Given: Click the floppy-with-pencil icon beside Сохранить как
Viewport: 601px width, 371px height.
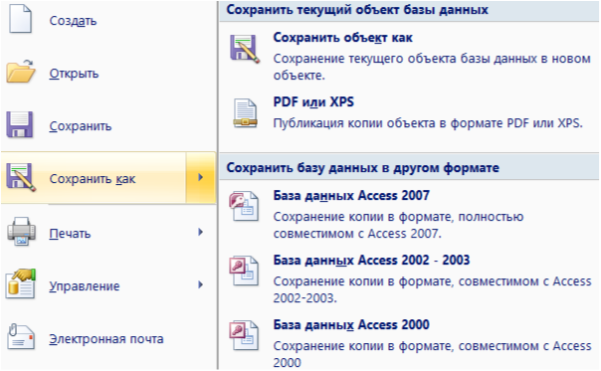Looking at the screenshot, I should tap(21, 177).
